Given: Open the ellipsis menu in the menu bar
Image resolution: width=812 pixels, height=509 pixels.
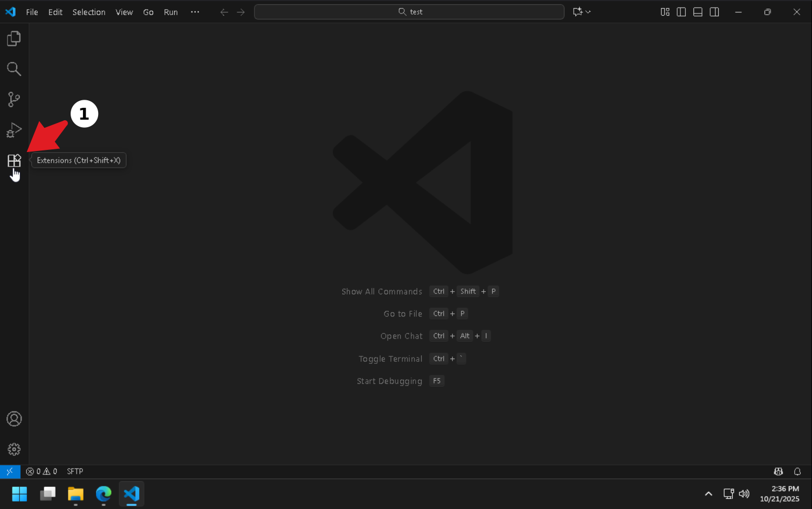Looking at the screenshot, I should (x=195, y=11).
